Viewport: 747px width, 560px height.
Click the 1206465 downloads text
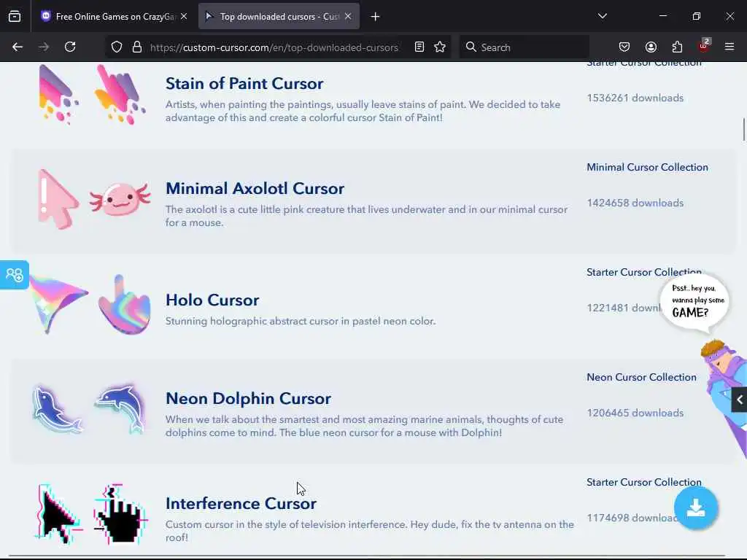point(635,413)
